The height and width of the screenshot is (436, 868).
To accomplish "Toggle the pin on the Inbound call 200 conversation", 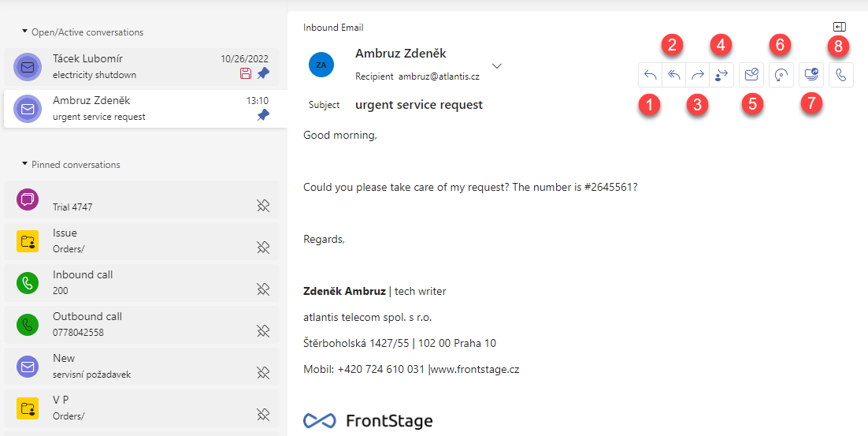I will tap(263, 289).
